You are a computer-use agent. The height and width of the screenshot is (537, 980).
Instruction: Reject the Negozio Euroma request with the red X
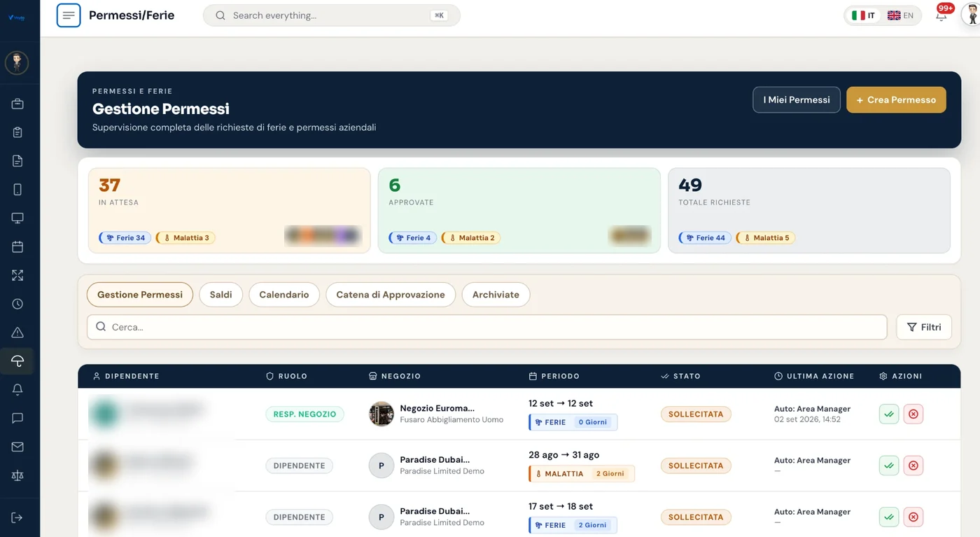[913, 414]
